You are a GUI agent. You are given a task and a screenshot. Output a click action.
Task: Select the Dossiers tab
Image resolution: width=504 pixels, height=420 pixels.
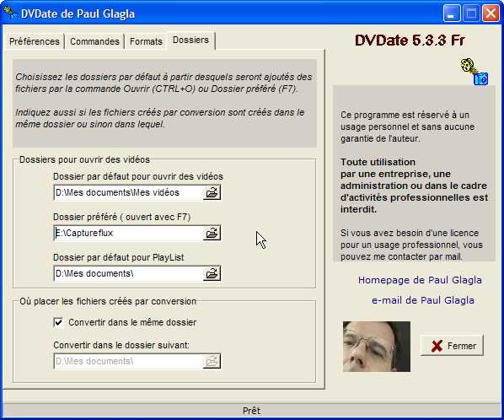point(190,40)
